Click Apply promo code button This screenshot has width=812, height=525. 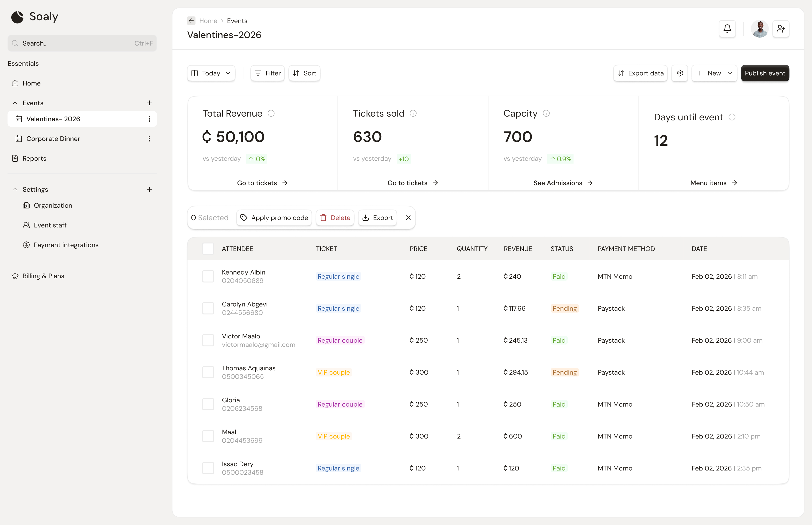point(274,218)
